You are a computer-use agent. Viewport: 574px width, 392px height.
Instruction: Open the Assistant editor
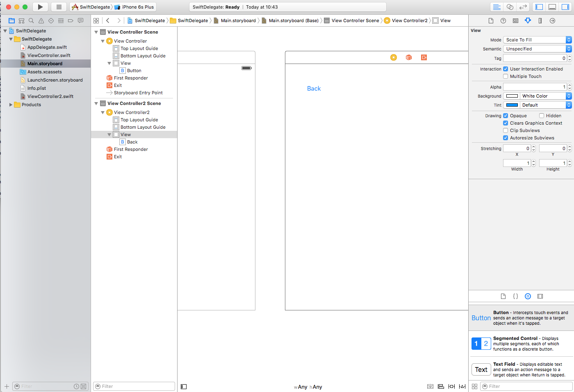tap(510, 7)
